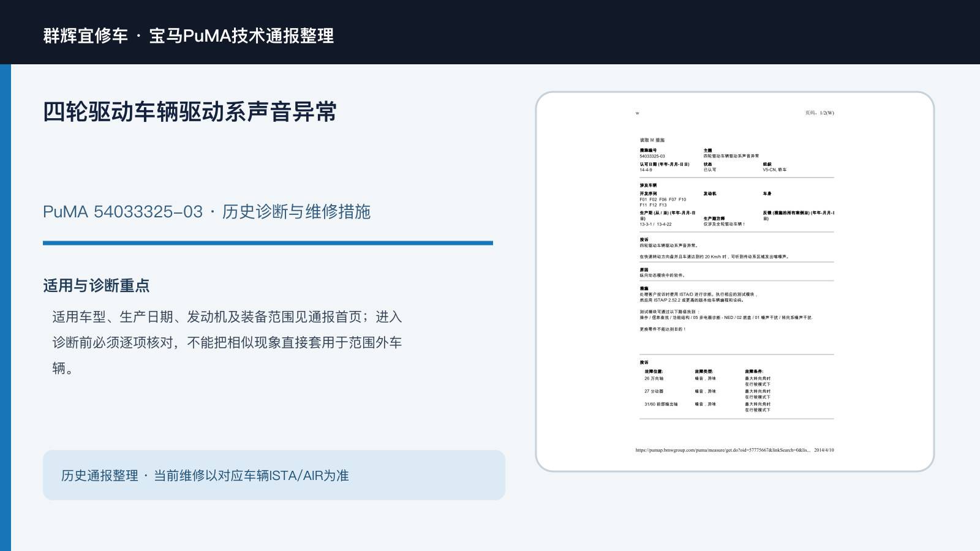Click the blue horizontal divider under the subtitle
Image resolution: width=980 pixels, height=551 pixels.
(x=268, y=243)
